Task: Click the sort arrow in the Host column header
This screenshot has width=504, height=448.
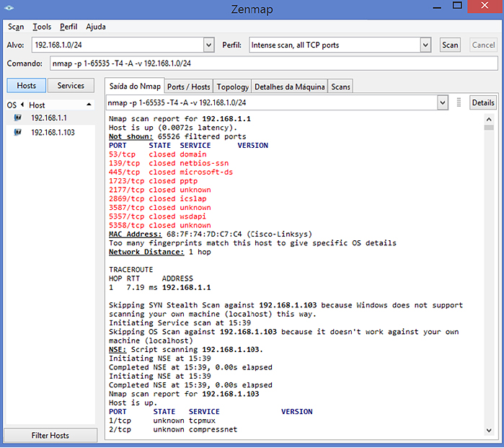Action: point(89,105)
